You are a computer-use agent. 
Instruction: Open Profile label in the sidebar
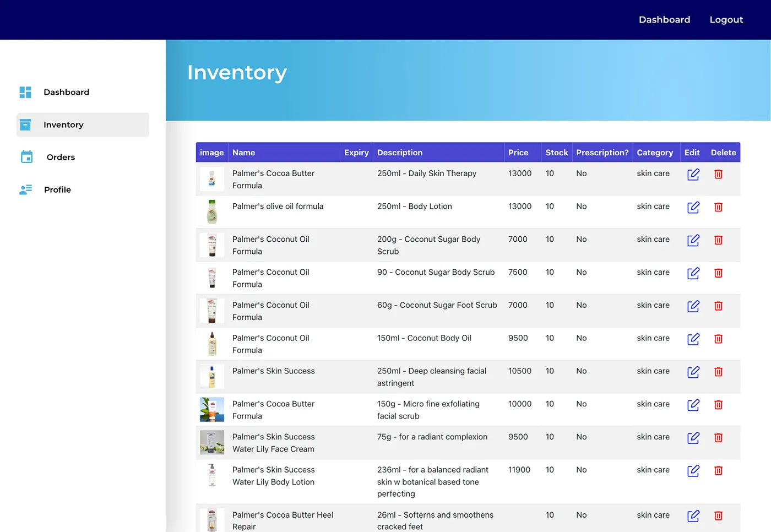point(57,189)
